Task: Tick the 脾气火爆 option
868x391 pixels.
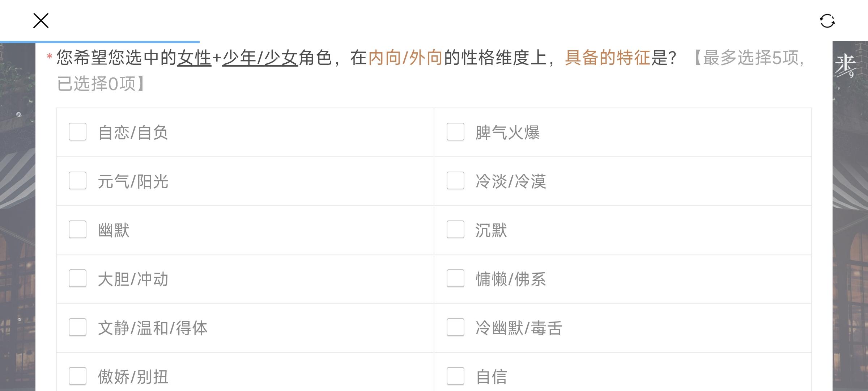Action: (455, 132)
